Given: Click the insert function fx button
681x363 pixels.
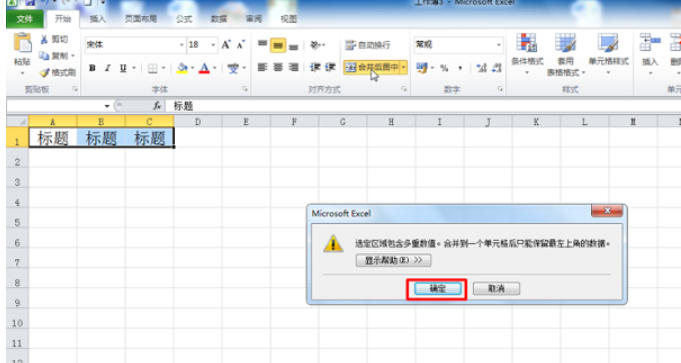Looking at the screenshot, I should tap(157, 106).
